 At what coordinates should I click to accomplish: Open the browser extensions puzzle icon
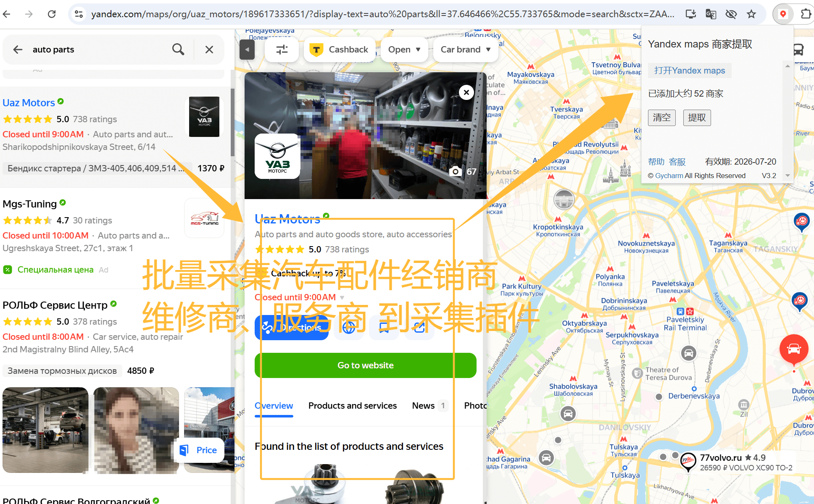point(806,14)
